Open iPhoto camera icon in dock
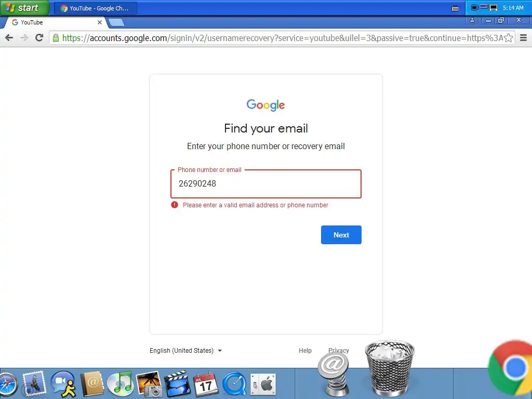This screenshot has height=399, width=532. 149,384
